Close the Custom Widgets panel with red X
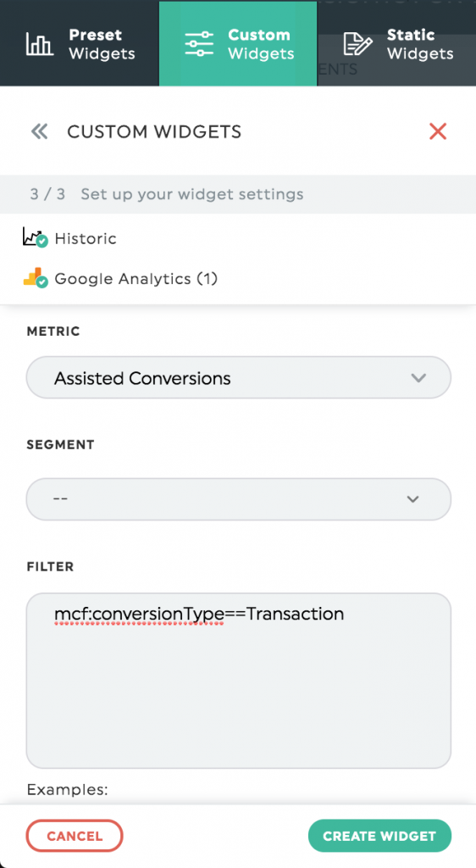 (x=437, y=131)
